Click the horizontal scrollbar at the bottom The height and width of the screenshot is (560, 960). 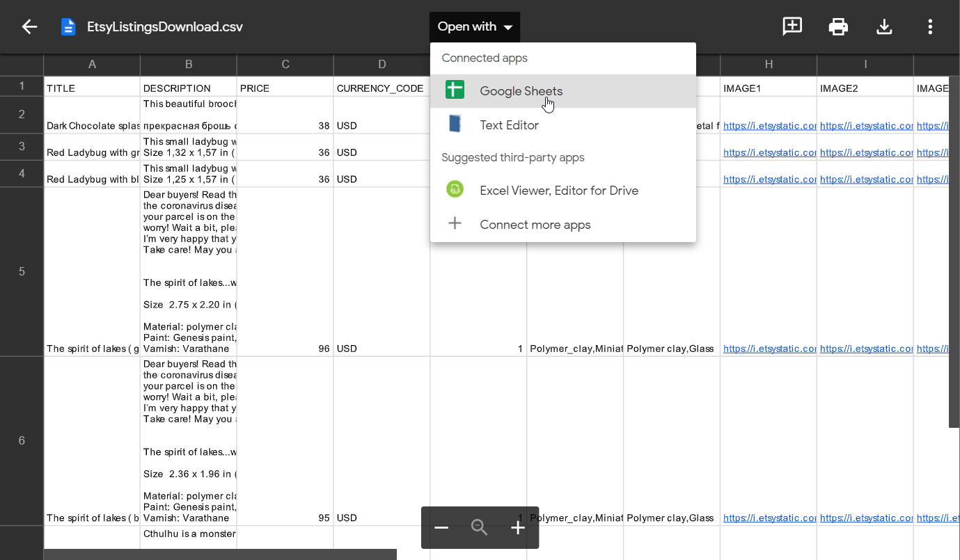[x=220, y=554]
